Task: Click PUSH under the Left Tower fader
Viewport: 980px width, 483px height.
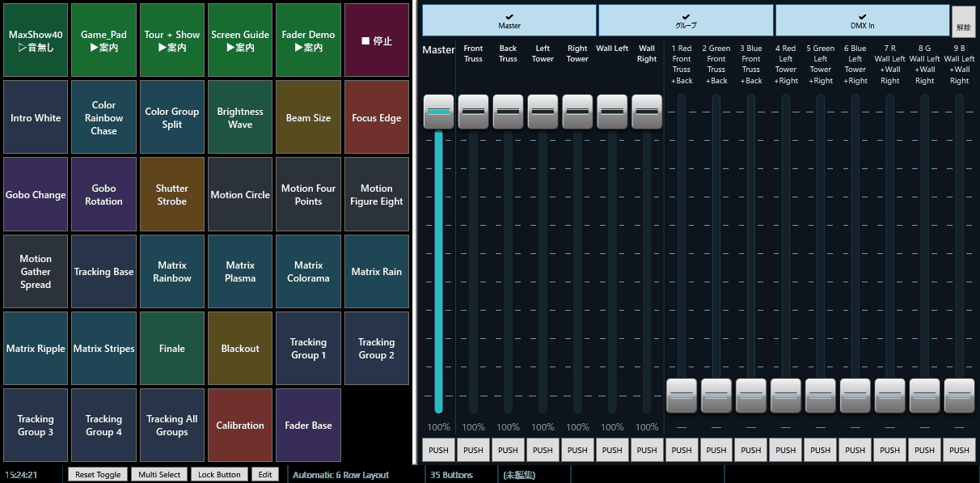Action: pos(543,451)
